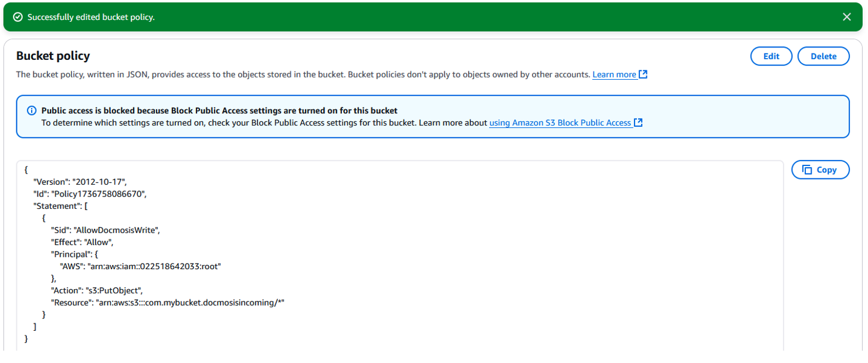Dismiss the success banner with the X

coord(846,17)
